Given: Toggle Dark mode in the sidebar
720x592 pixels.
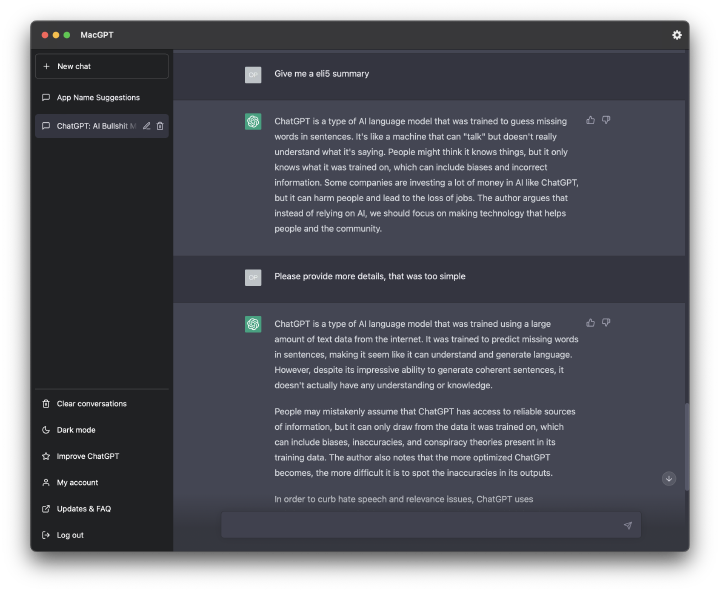Looking at the screenshot, I should click(102, 430).
